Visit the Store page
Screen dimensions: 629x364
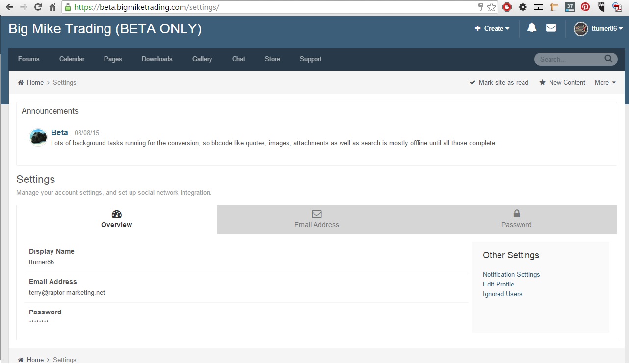[272, 59]
